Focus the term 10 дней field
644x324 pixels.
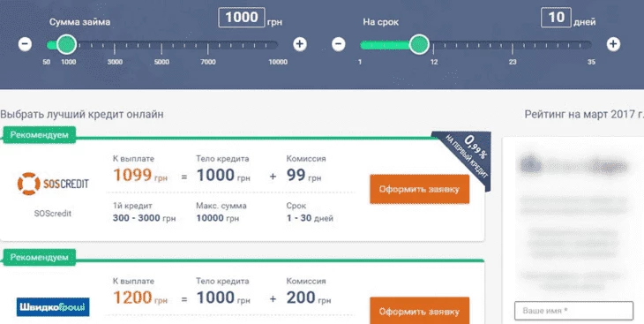click(x=556, y=18)
